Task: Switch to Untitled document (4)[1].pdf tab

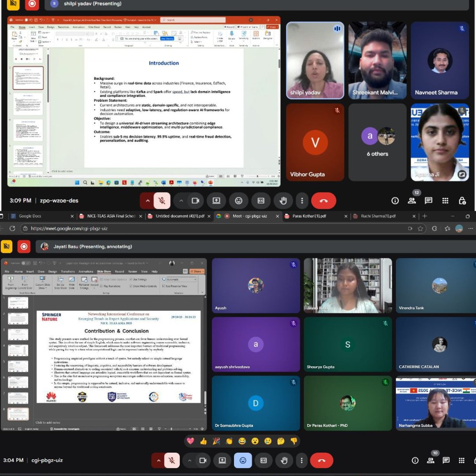Action: click(179, 216)
